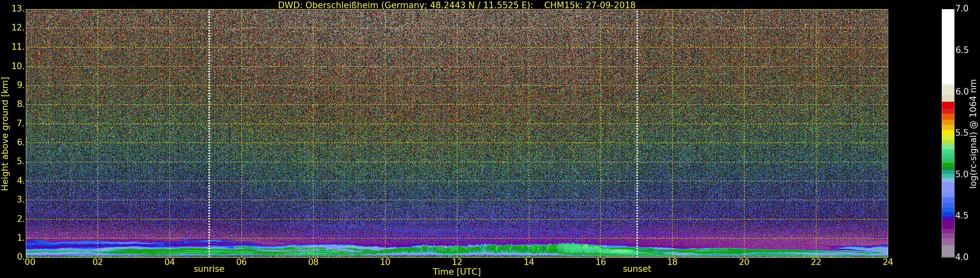Image resolution: width=980 pixels, height=278 pixels.
Task: Click the 7.0 value on the colorbar scale
Action: [x=962, y=9]
